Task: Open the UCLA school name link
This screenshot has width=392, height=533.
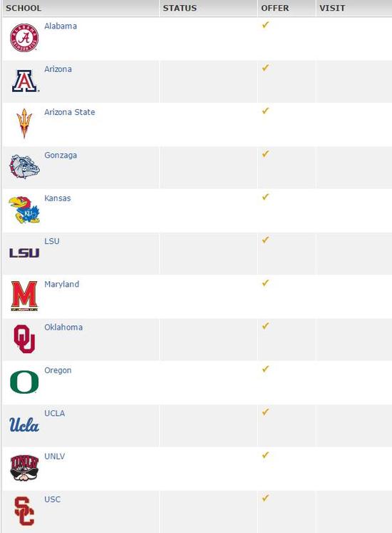Action: [55, 413]
